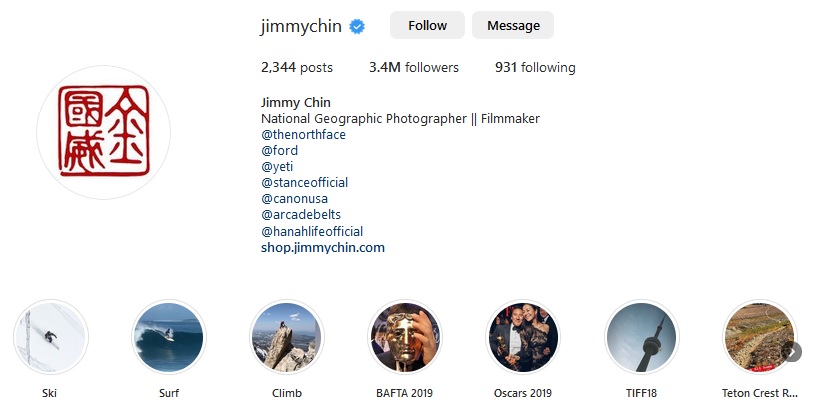Open the red seal profile picture

[x=103, y=132]
